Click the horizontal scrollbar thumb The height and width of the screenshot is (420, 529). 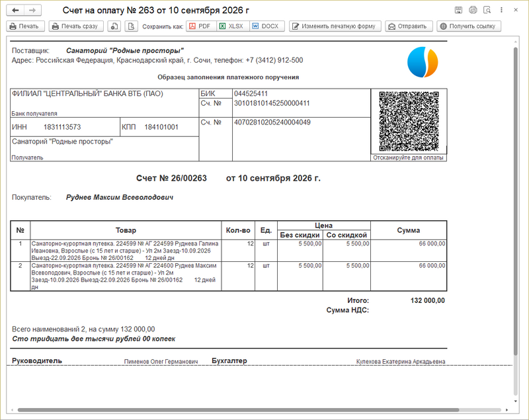click(238, 410)
